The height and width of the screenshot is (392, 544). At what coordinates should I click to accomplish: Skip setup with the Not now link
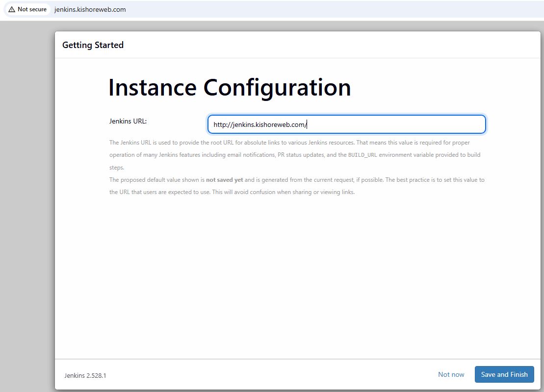pyautogui.click(x=451, y=374)
